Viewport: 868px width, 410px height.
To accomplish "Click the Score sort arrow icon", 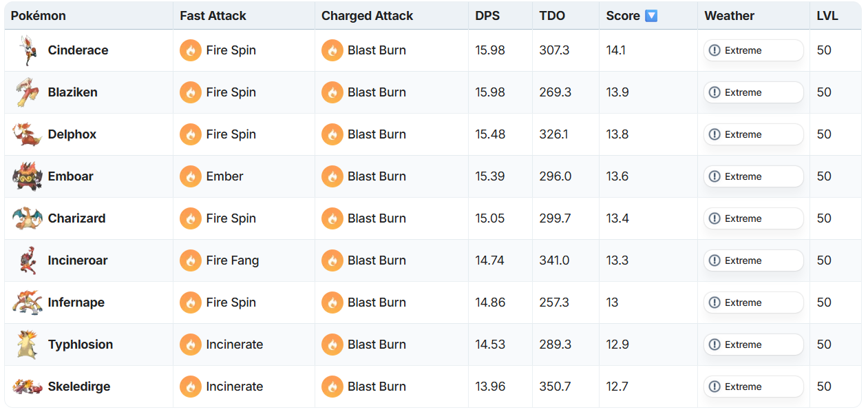I will point(651,16).
